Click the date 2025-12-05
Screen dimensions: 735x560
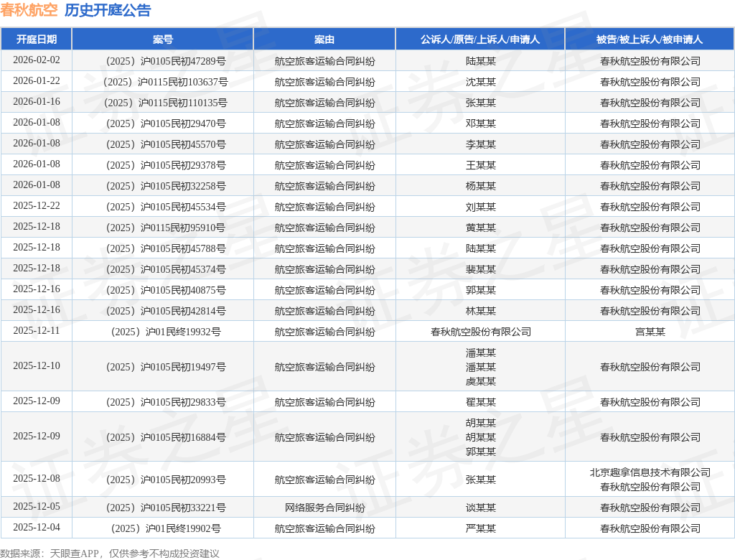[37, 507]
